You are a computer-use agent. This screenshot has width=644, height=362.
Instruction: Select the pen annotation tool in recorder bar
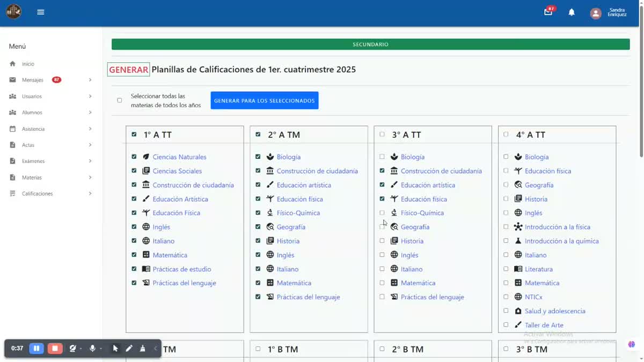click(129, 349)
